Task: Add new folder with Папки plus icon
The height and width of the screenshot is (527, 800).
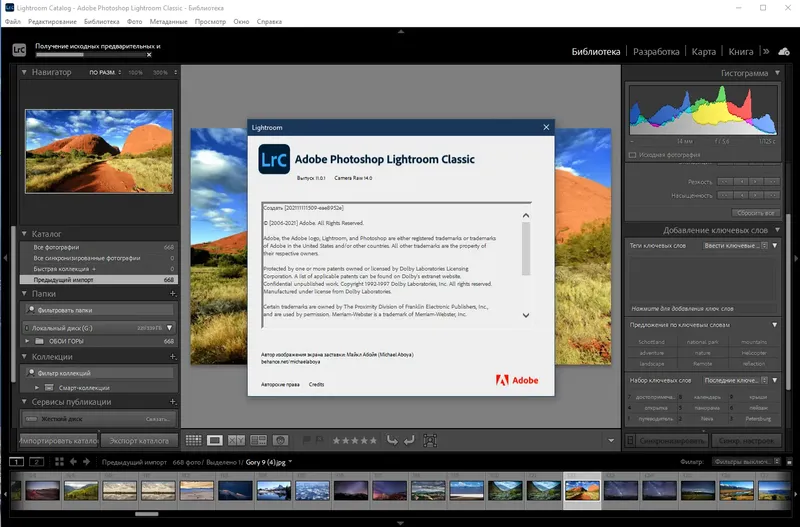Action: (x=172, y=294)
